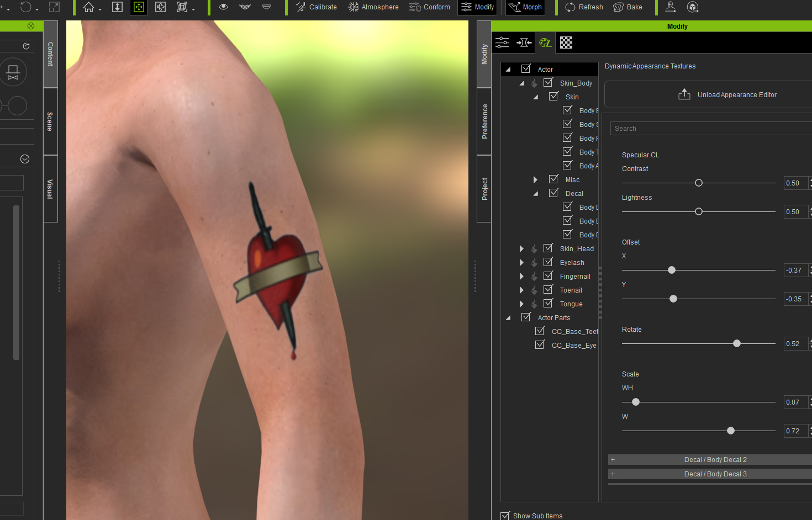The image size is (812, 520).
Task: Select the Pan camera tool
Action: pyautogui.click(x=139, y=7)
